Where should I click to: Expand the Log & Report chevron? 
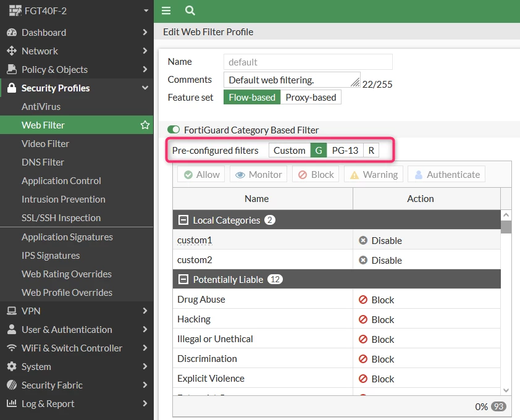coord(145,403)
